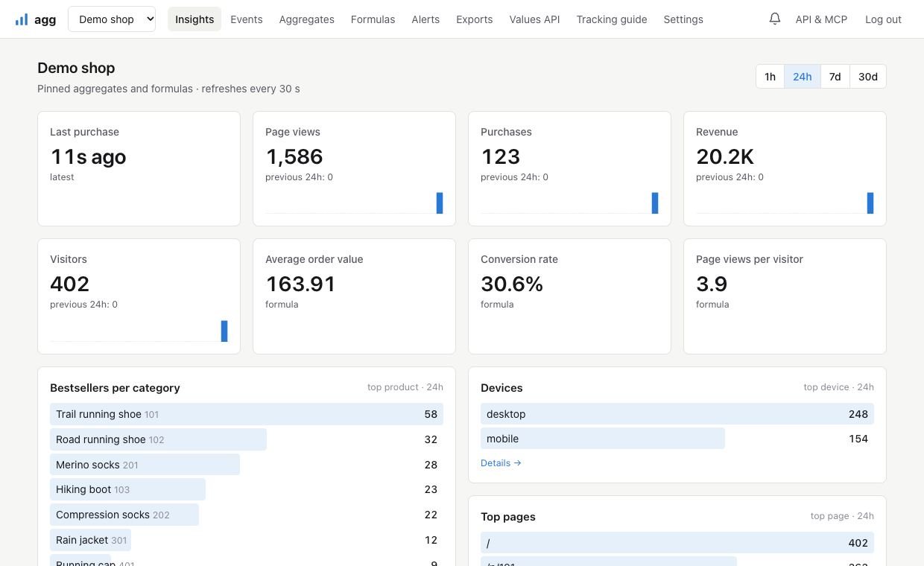Open the Devices Details link

click(x=501, y=463)
